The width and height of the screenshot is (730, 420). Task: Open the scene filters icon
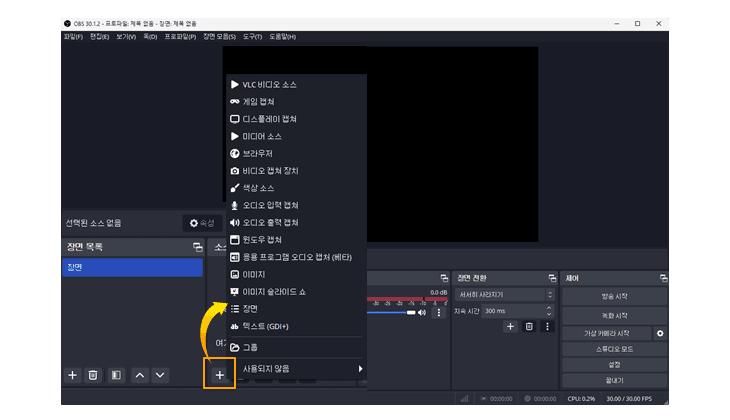116,374
